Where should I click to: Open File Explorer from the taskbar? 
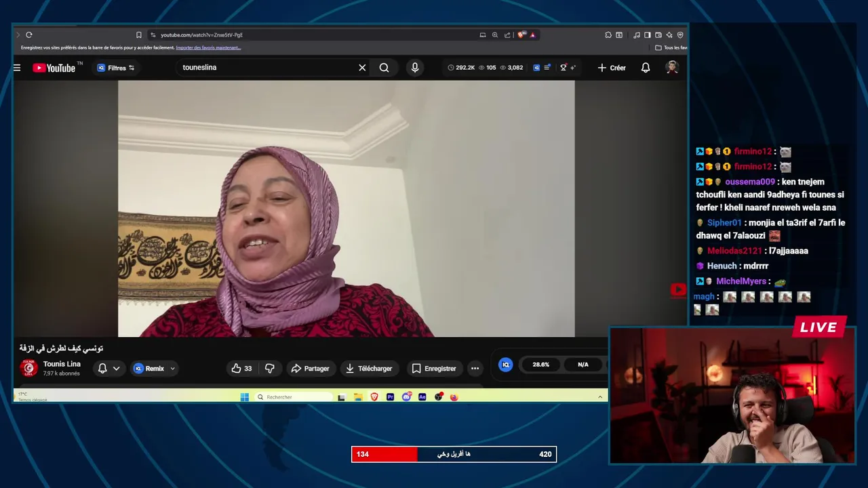point(358,397)
